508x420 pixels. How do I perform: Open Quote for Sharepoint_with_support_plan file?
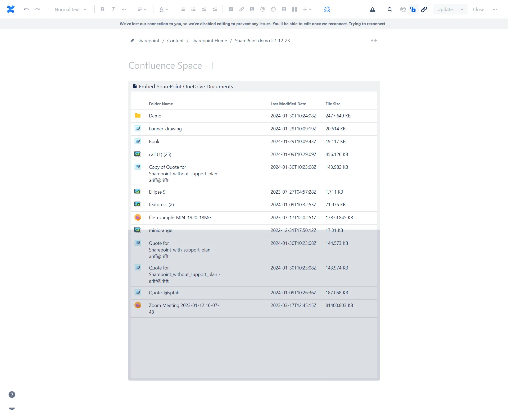(181, 250)
